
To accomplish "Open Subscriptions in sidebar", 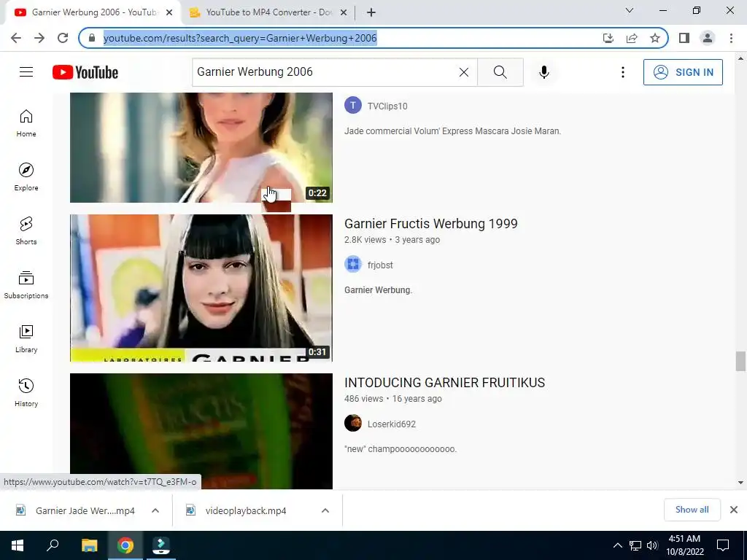I will 26,285.
